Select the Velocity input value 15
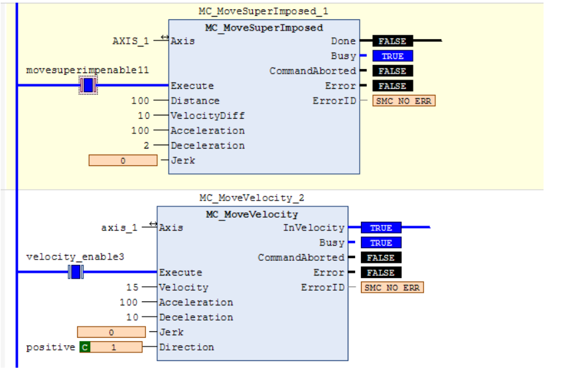Screen dimensions: 588x377 [x=132, y=287]
